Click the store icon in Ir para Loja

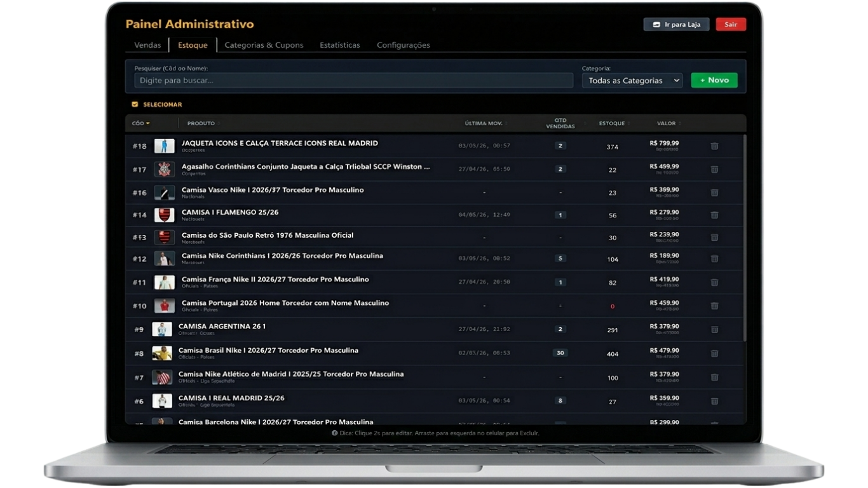(656, 25)
